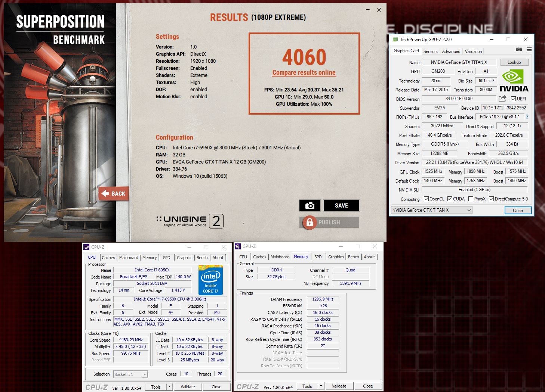This screenshot has height=392, width=545.
Task: Select Graphics Card tab in GPU-Z
Action: (x=406, y=51)
